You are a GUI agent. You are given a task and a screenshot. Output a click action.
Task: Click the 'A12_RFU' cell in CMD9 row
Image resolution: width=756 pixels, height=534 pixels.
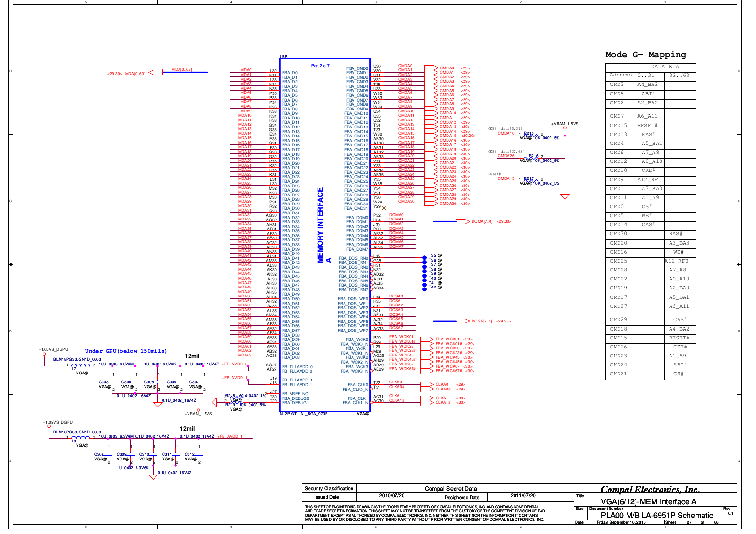tap(649, 180)
